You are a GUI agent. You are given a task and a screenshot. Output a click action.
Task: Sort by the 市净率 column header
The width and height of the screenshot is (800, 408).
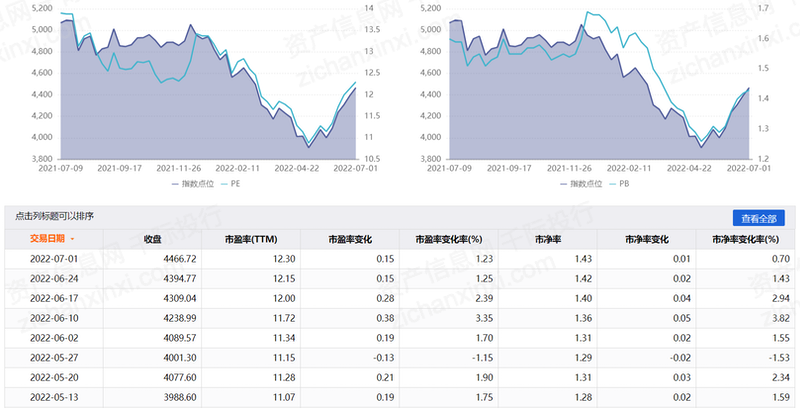pyautogui.click(x=547, y=240)
